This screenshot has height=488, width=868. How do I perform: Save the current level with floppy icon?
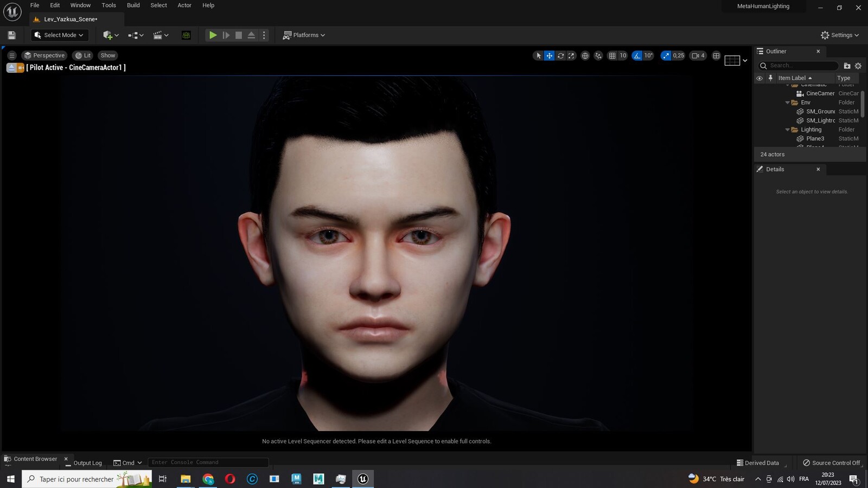tap(11, 35)
